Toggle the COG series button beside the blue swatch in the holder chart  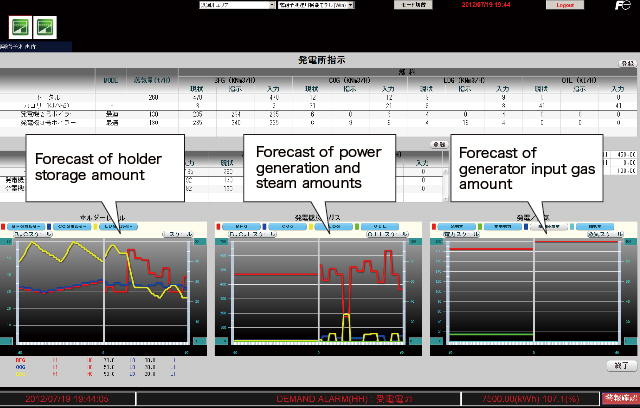[72, 226]
